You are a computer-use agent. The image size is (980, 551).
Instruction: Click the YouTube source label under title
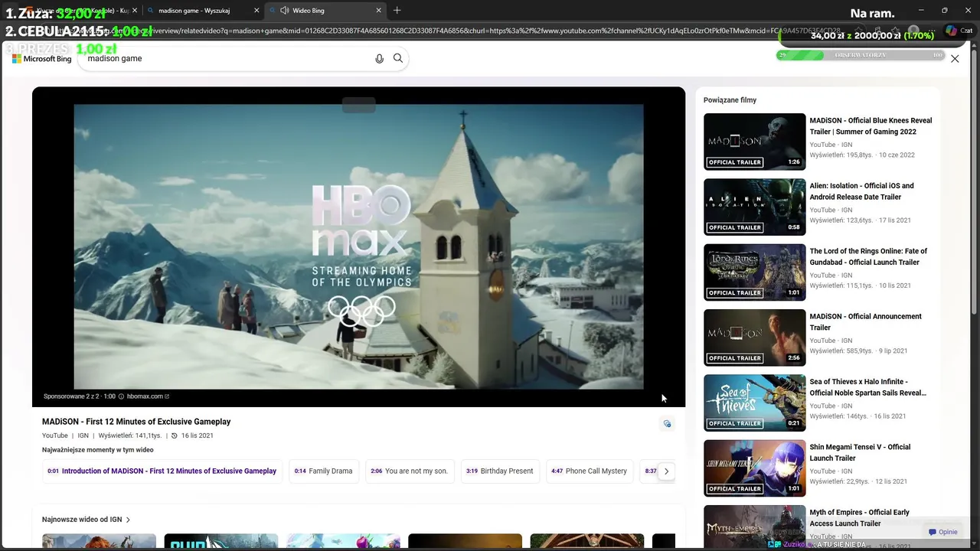point(55,435)
